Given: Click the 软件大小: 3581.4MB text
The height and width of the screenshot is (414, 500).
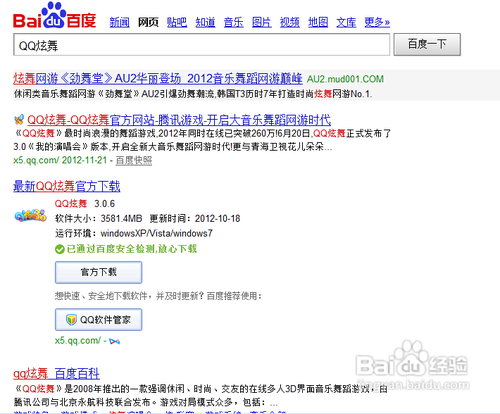Looking at the screenshot, I should click(99, 219).
